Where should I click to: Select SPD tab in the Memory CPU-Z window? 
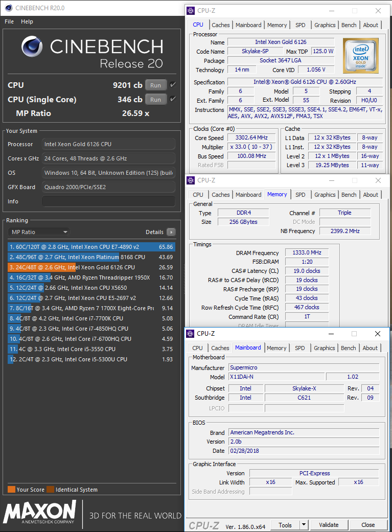point(301,195)
